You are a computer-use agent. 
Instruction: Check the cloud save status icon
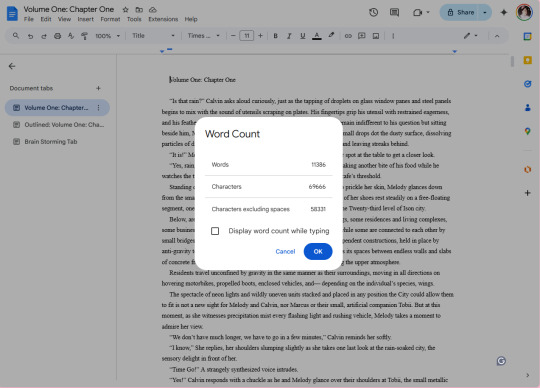point(153,10)
